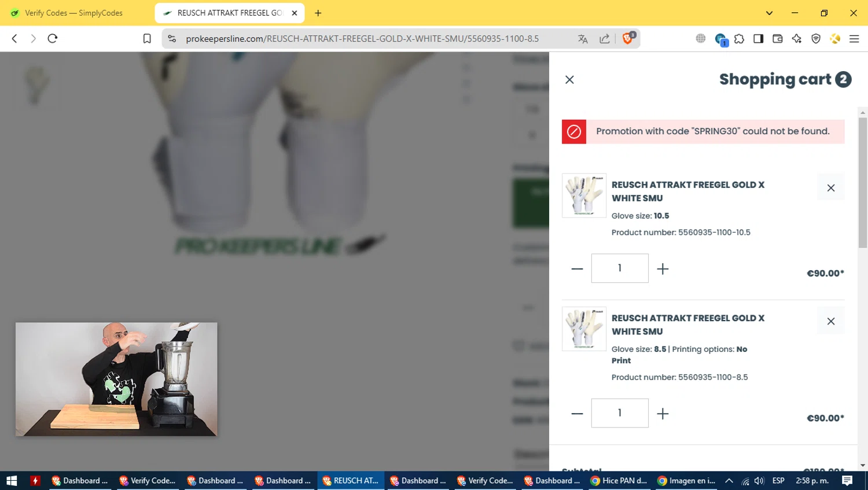Edit quantity field of size 10.5 glove

tap(620, 268)
